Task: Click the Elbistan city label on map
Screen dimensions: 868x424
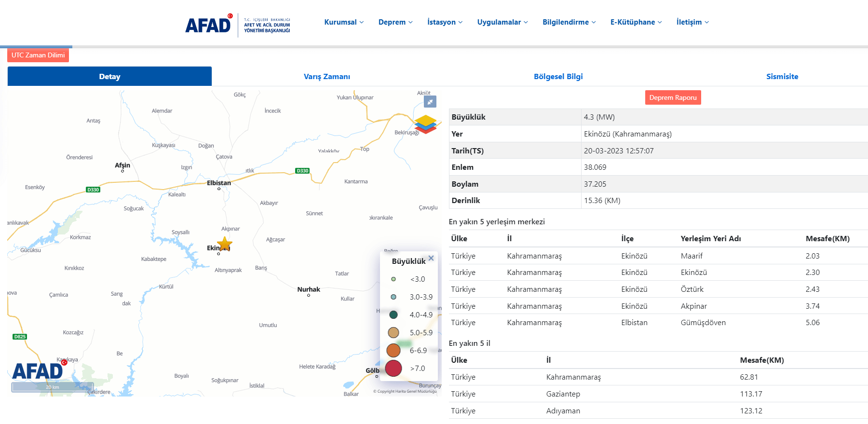Action: (219, 183)
